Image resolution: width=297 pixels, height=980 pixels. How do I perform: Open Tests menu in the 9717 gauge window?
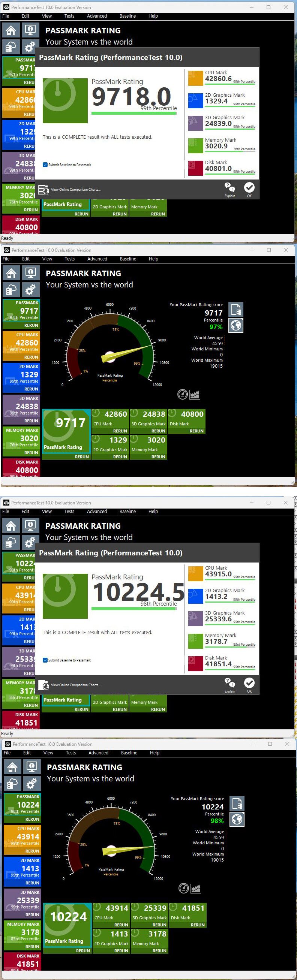(x=70, y=259)
